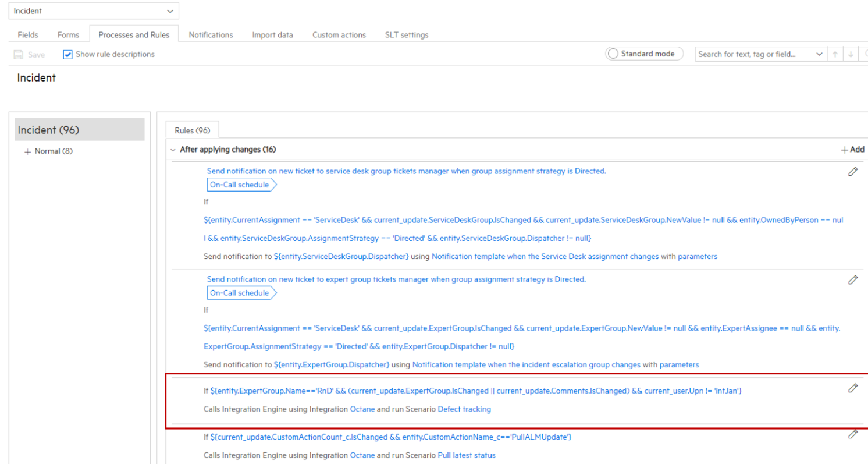Edit the expert group notification rule via pencil
This screenshot has height=464, width=868.
click(853, 280)
